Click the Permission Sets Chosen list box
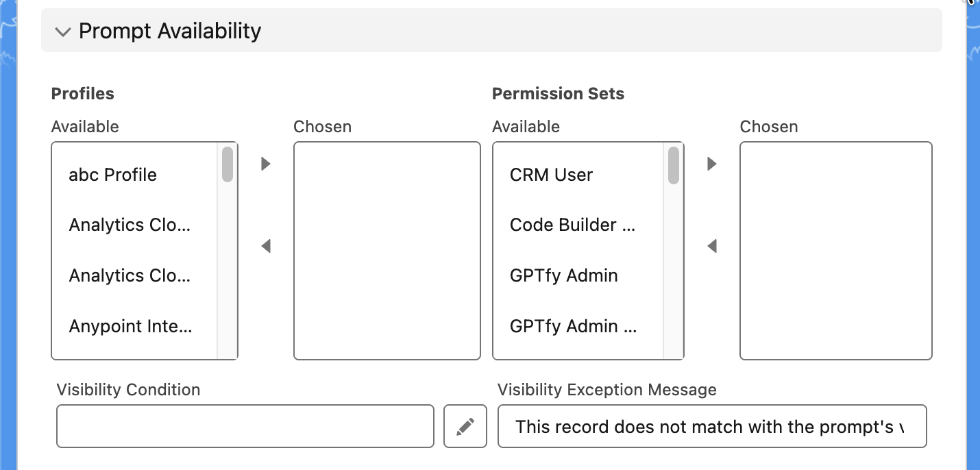 click(835, 250)
